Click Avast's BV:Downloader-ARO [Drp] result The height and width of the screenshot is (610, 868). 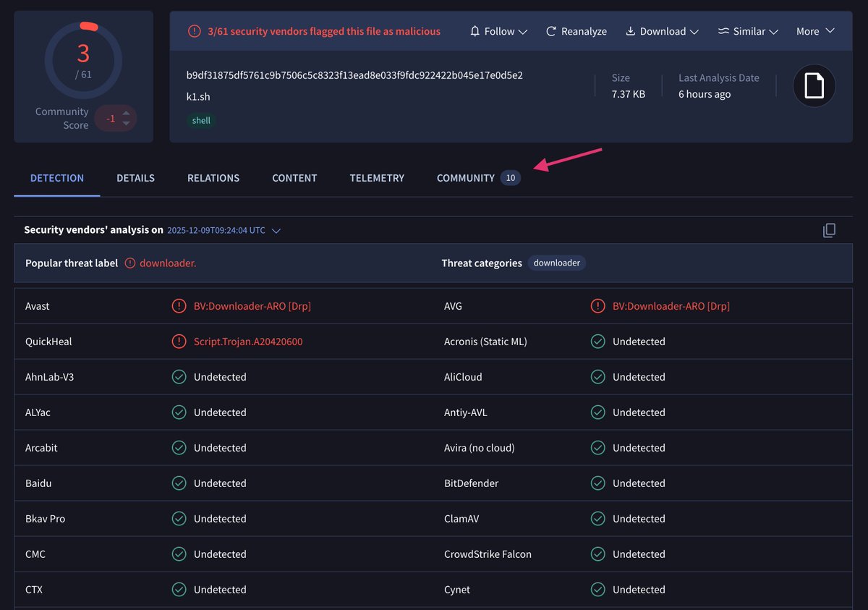(252, 306)
